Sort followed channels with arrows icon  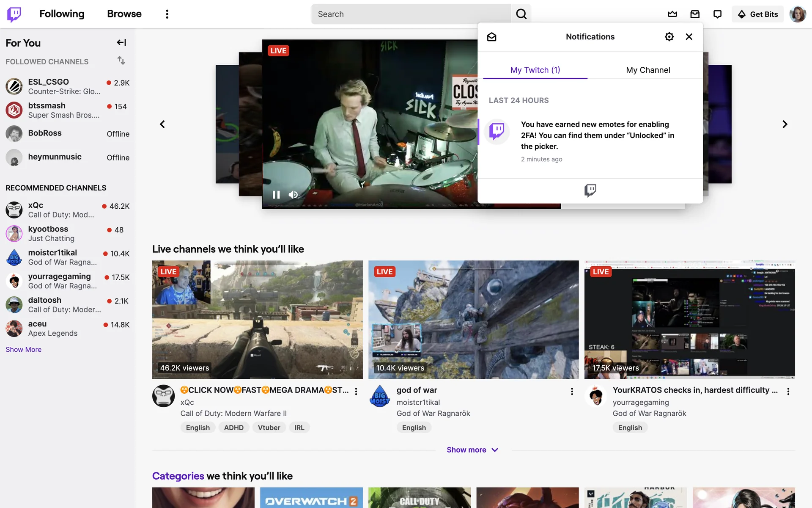click(121, 61)
